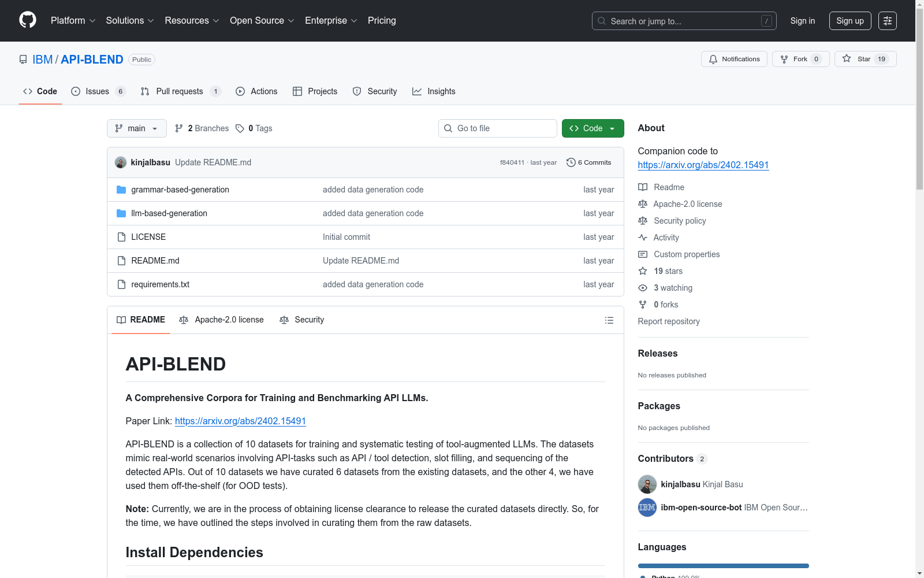Expand the Platform menu
This screenshot has height=578, width=924.
tap(73, 21)
